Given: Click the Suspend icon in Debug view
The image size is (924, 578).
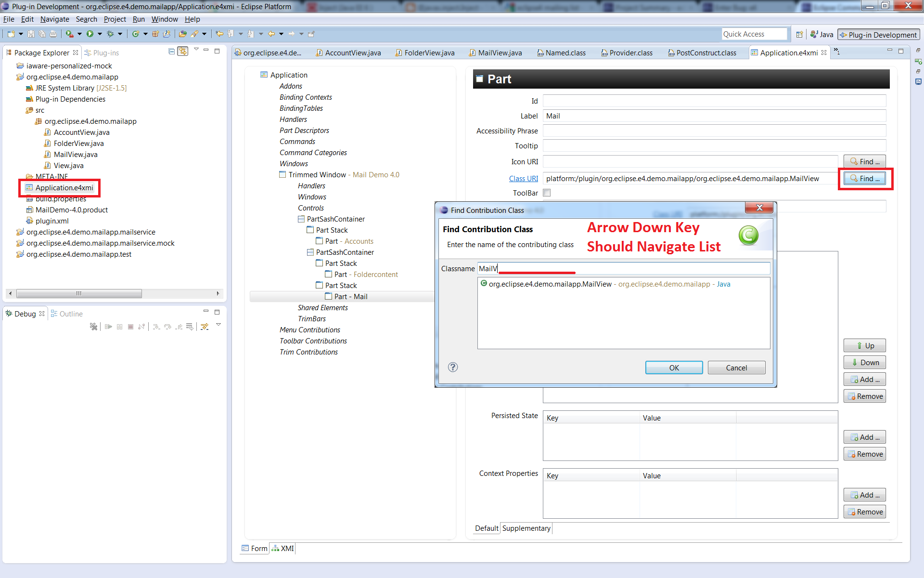Looking at the screenshot, I should [119, 327].
